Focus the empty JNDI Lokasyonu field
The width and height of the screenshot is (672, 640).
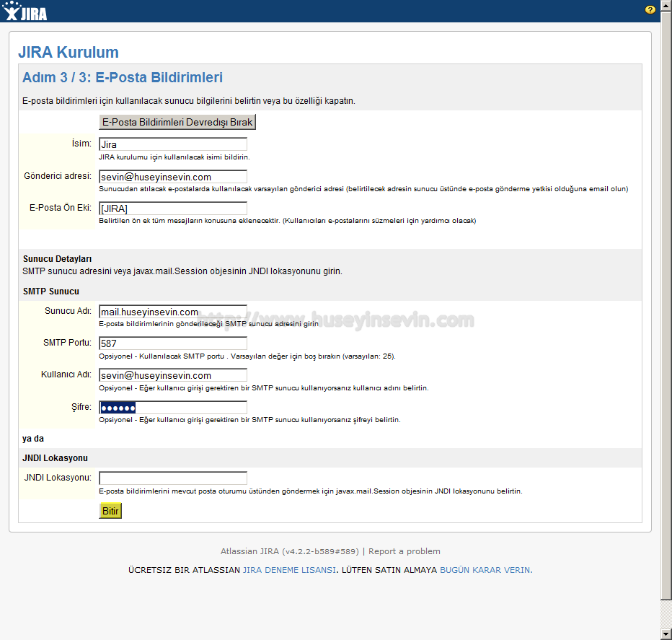(x=173, y=478)
